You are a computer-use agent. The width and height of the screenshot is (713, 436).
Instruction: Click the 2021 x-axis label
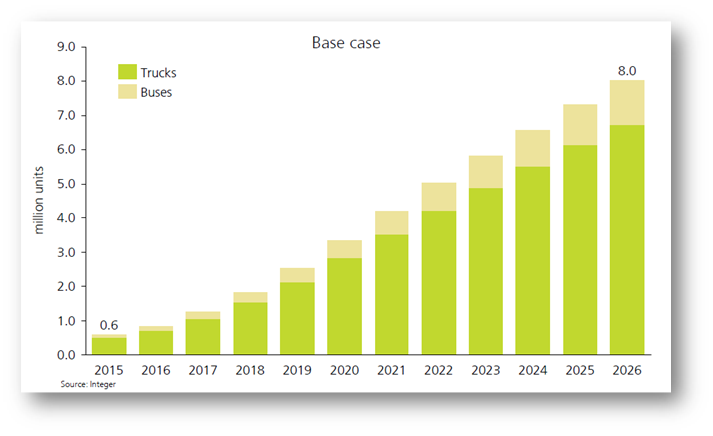pyautogui.click(x=391, y=370)
